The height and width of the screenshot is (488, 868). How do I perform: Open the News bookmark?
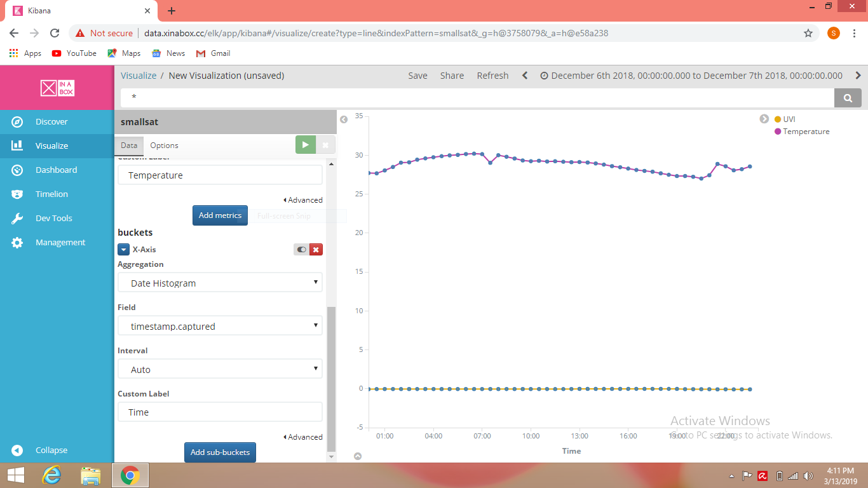click(x=168, y=53)
